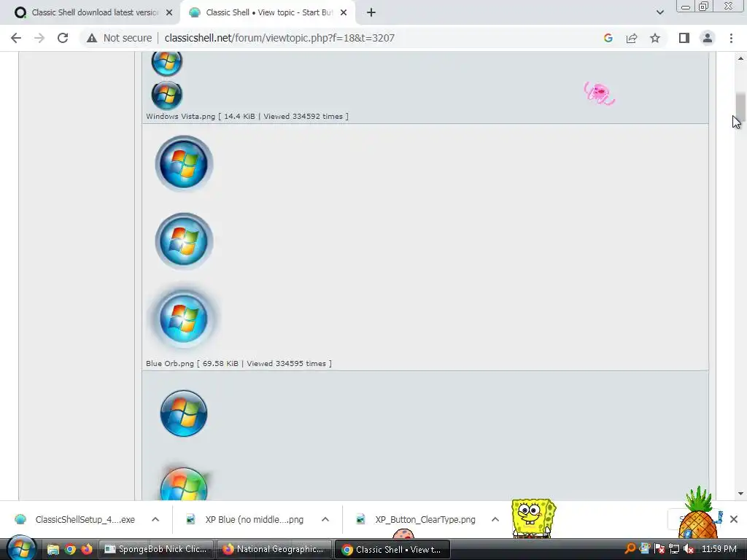Switch to SpongeBob Nick Clic... taskbar window

pos(156,550)
